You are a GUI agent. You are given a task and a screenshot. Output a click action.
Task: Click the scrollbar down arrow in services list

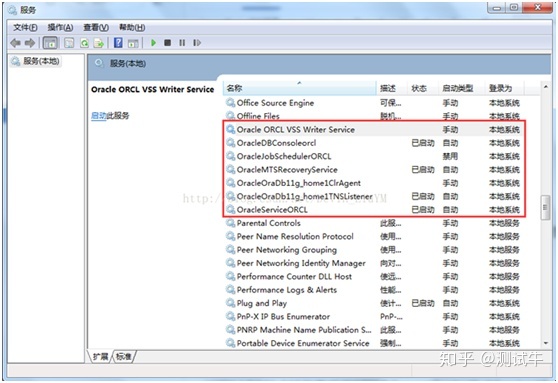(546, 343)
